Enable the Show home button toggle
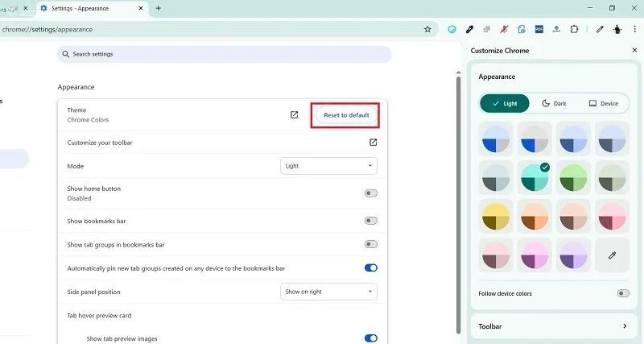The image size is (644, 344). 370,193
